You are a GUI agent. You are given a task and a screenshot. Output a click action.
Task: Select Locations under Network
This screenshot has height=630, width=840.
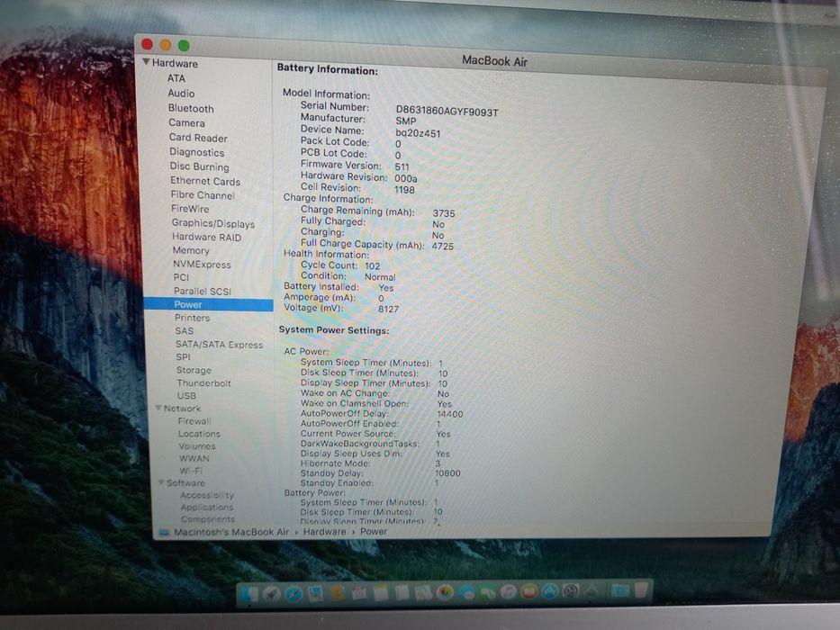199,434
